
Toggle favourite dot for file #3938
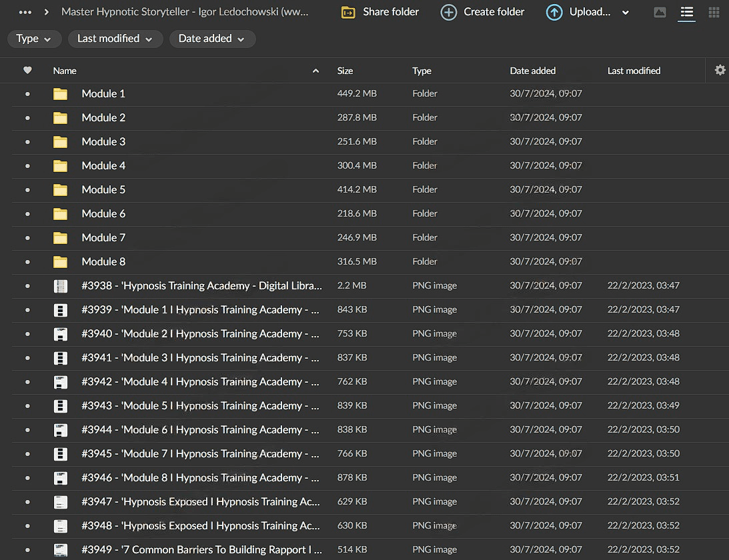(x=27, y=286)
